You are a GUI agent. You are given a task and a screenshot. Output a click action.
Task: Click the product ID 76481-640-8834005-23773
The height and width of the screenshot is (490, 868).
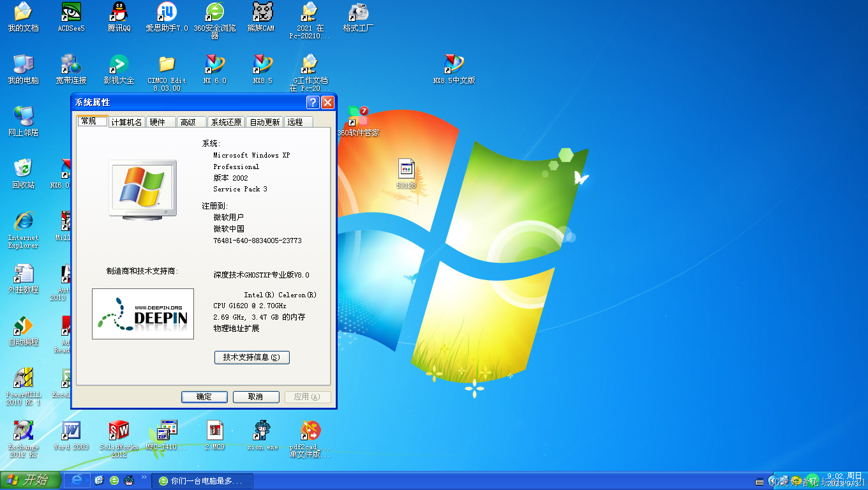(257, 241)
